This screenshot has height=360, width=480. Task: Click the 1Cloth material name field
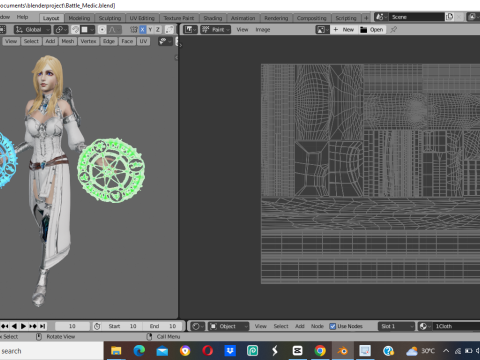pyautogui.click(x=456, y=326)
